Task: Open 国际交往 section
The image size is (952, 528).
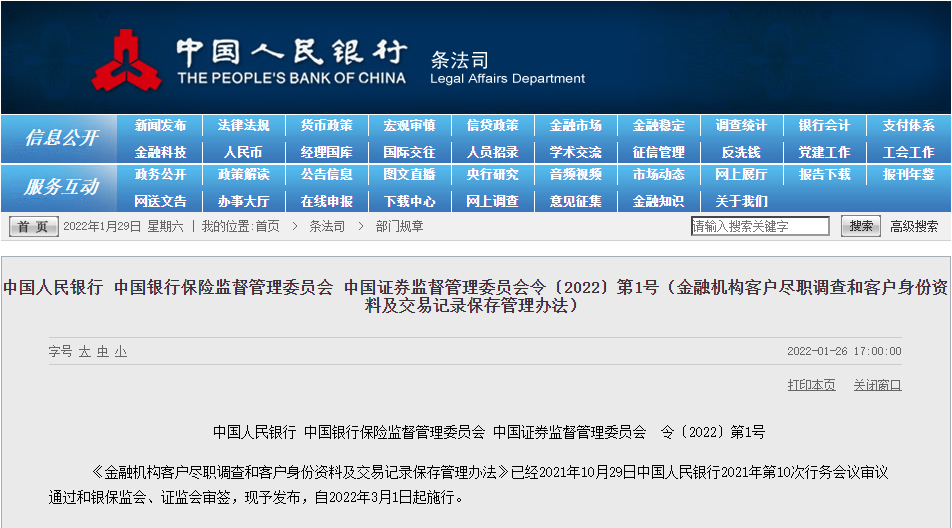Action: click(409, 152)
